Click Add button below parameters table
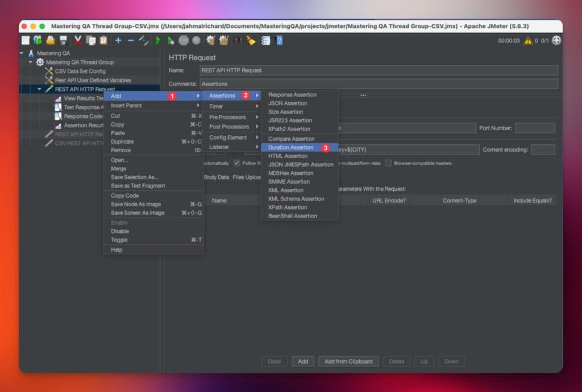 pyautogui.click(x=303, y=361)
